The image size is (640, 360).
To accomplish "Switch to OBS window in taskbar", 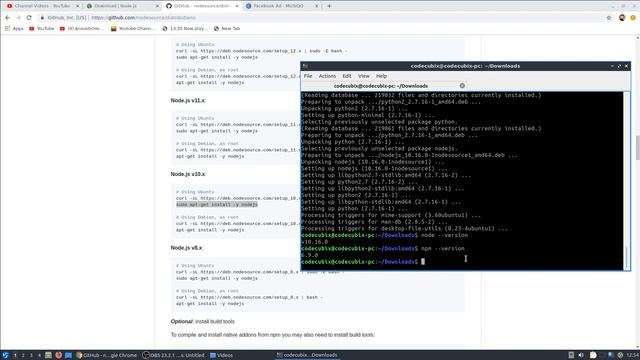I will (173, 355).
